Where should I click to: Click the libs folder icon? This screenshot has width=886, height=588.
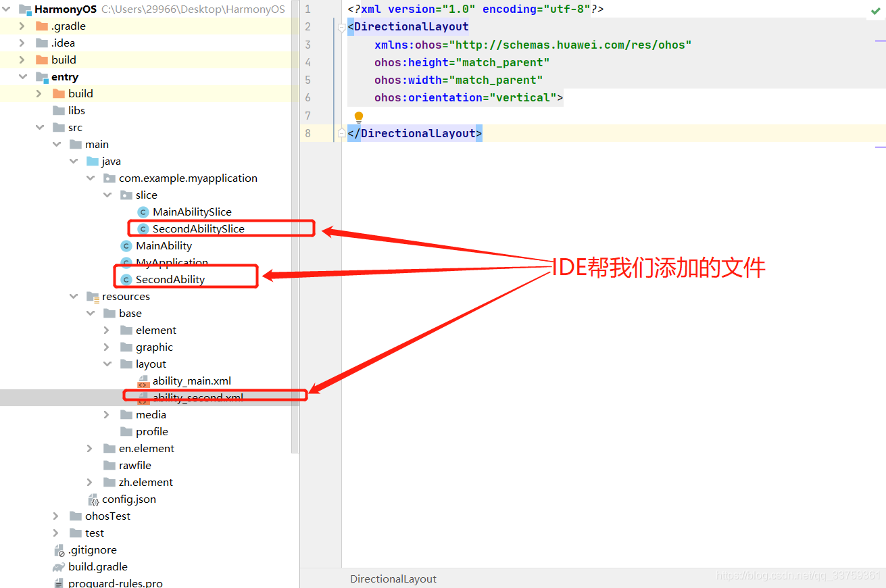[58, 111]
